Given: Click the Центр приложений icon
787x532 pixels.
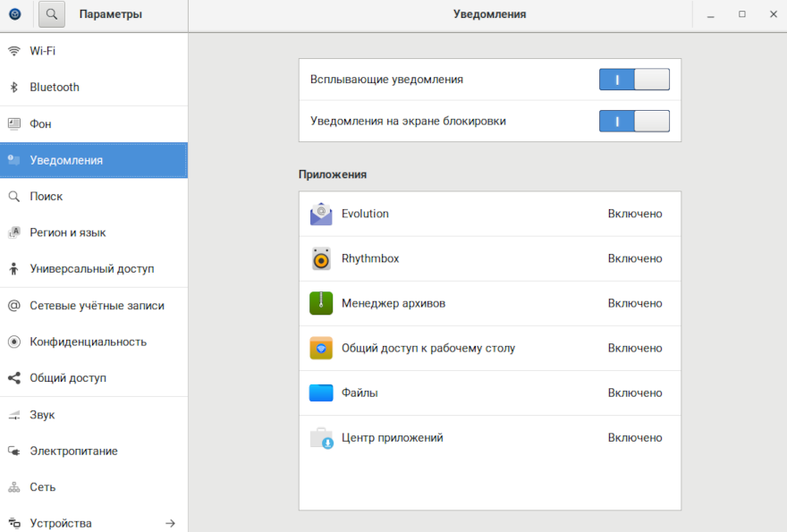Looking at the screenshot, I should (x=321, y=438).
